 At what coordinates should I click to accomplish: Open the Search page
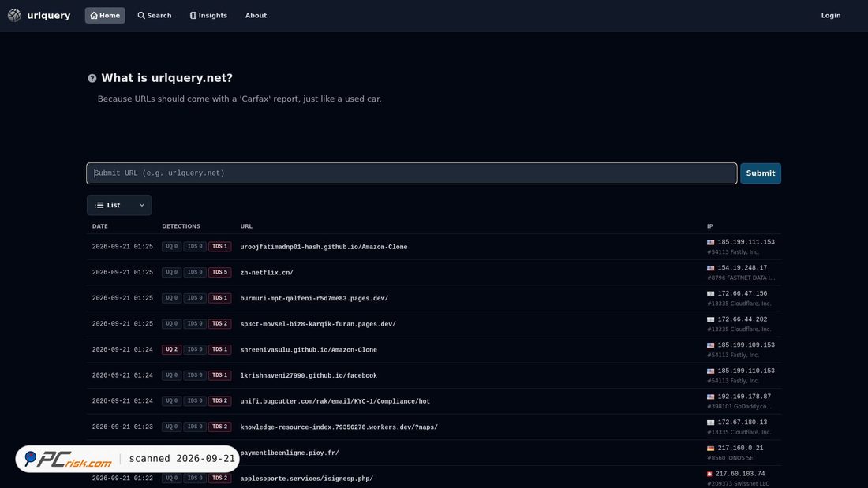[155, 16]
